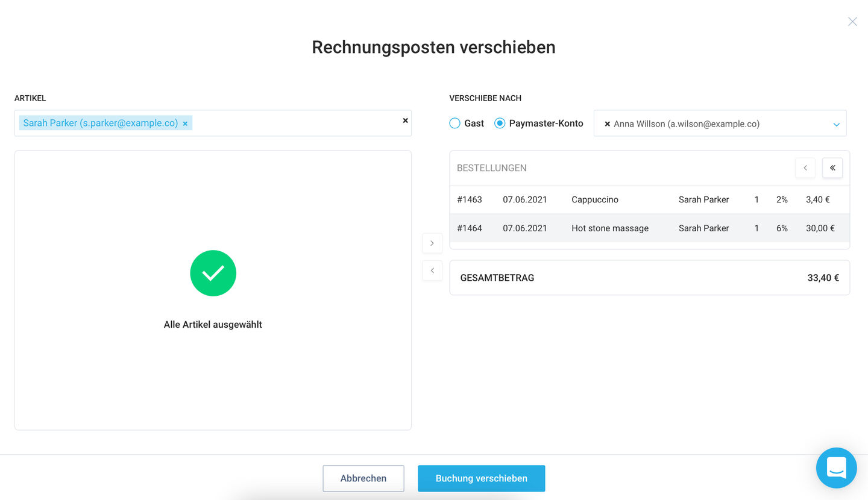The image size is (868, 500).
Task: Click 'Alle Artikel ausgewählt' text
Action: click(213, 325)
